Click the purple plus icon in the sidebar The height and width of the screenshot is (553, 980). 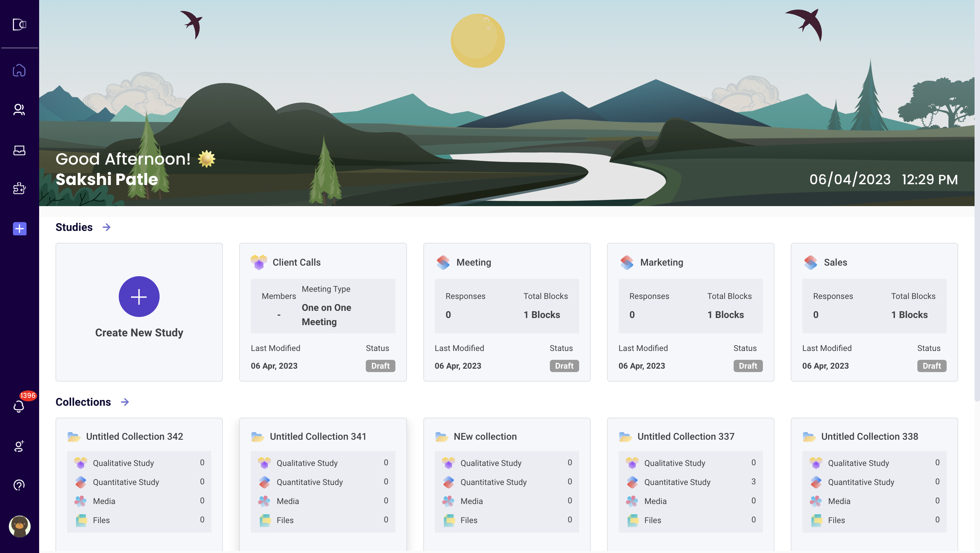[x=19, y=229]
